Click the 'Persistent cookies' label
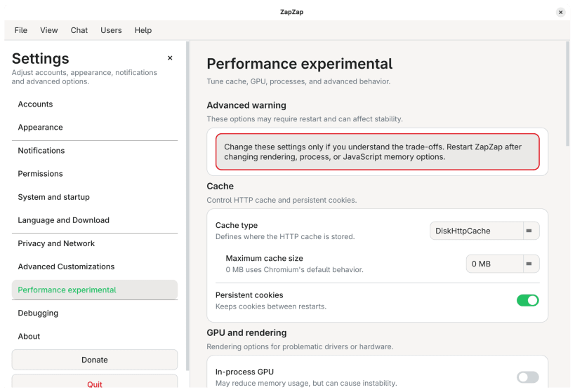The width and height of the screenshot is (575, 392). [249, 295]
